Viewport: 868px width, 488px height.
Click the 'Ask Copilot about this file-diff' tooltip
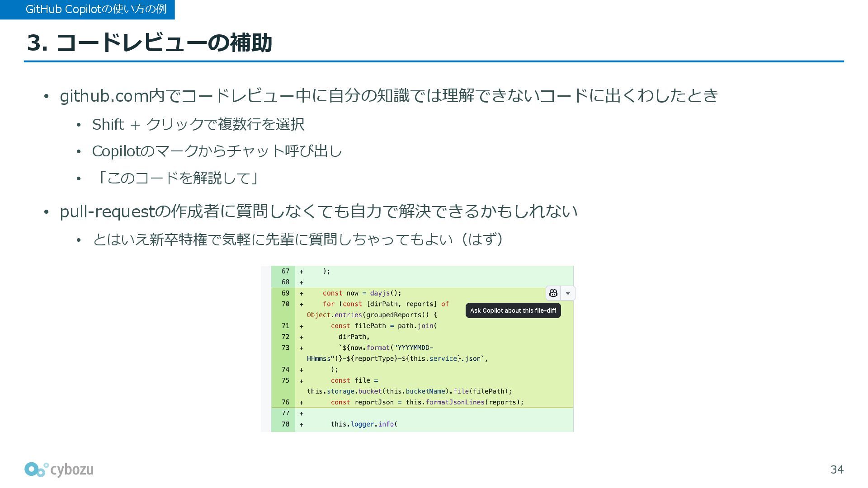(x=513, y=310)
